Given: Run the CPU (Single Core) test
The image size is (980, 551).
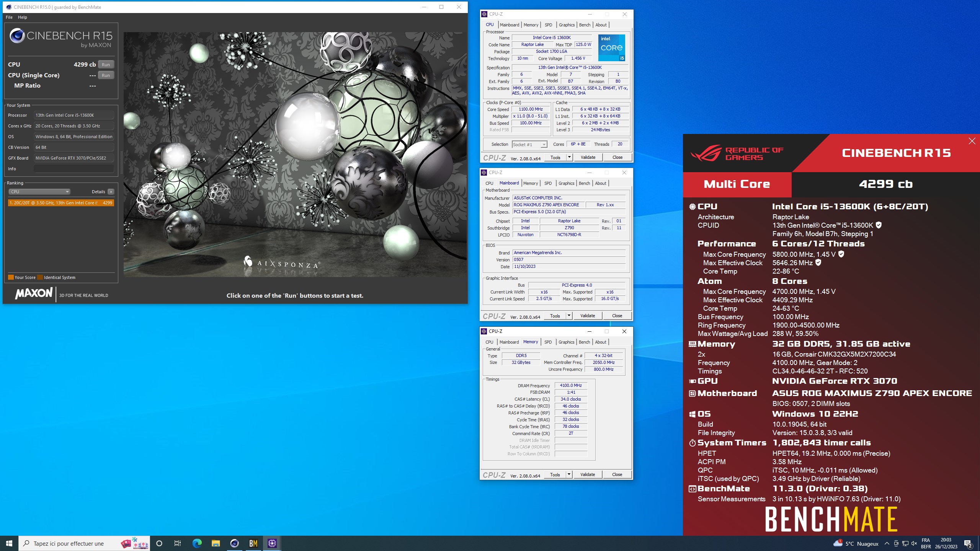Looking at the screenshot, I should [106, 75].
